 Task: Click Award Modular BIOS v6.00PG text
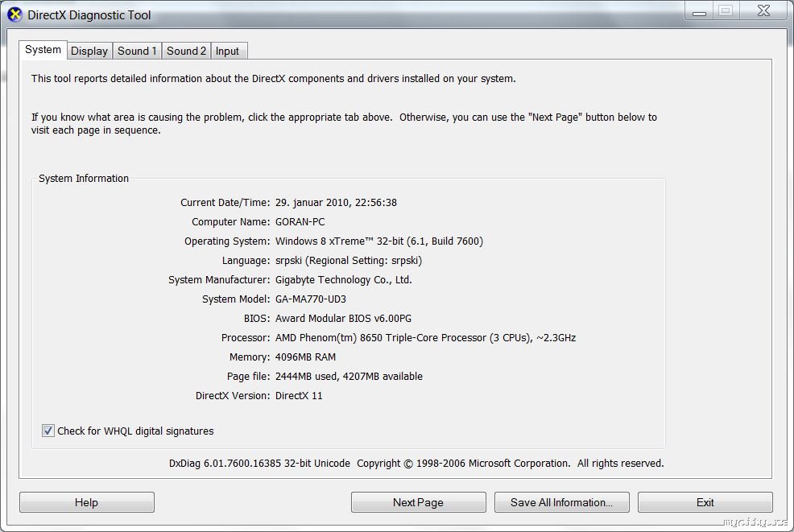(x=343, y=318)
